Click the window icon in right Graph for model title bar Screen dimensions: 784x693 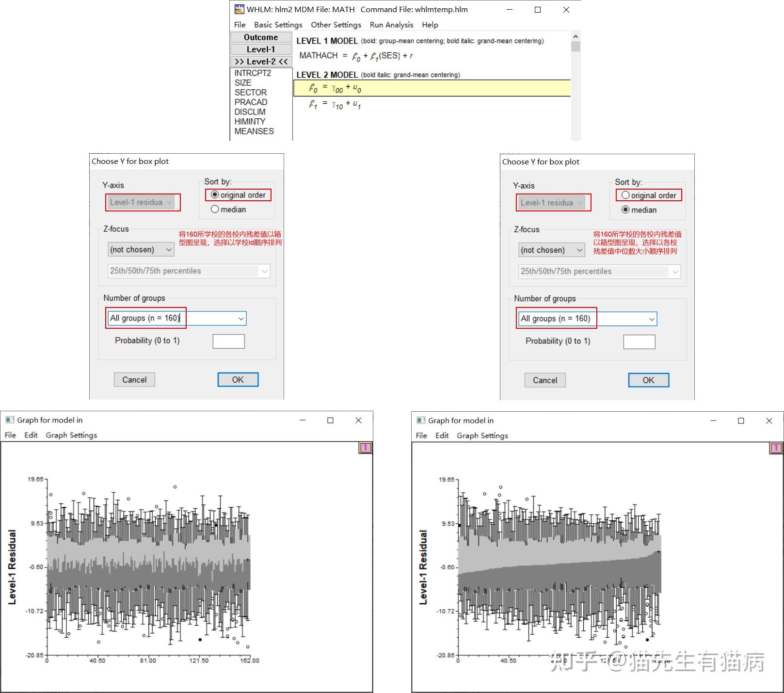[x=420, y=420]
